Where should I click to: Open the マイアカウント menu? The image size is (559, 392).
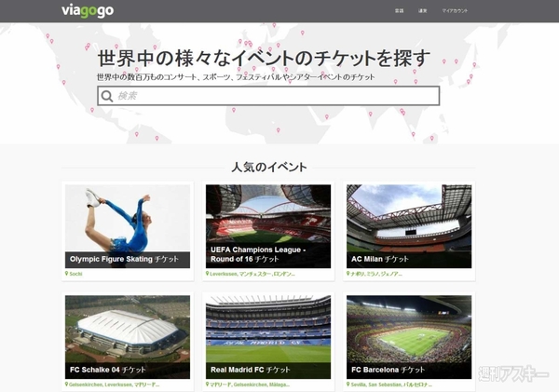(455, 11)
